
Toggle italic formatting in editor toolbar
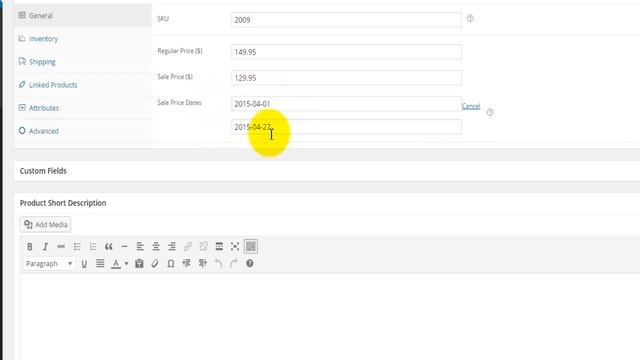pos(45,247)
